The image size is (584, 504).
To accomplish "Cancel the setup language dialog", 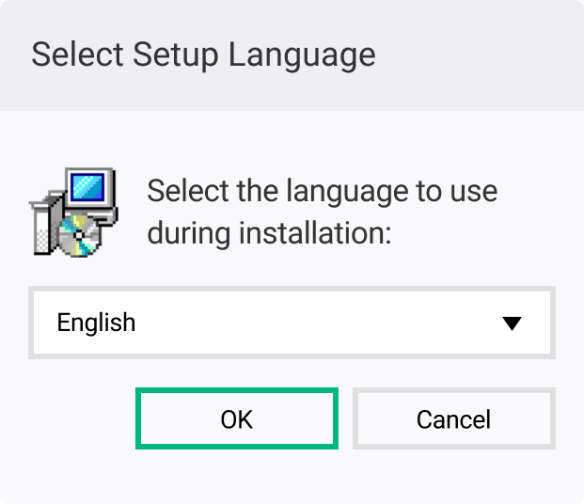I will point(454,419).
